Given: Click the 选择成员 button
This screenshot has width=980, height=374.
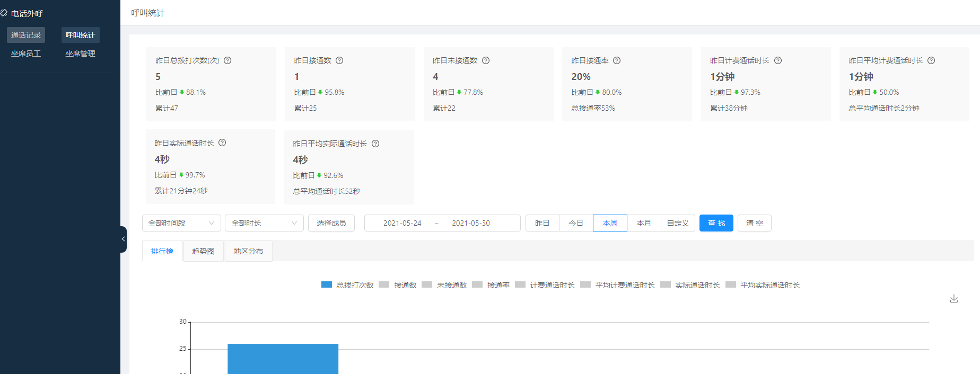Looking at the screenshot, I should [x=331, y=223].
